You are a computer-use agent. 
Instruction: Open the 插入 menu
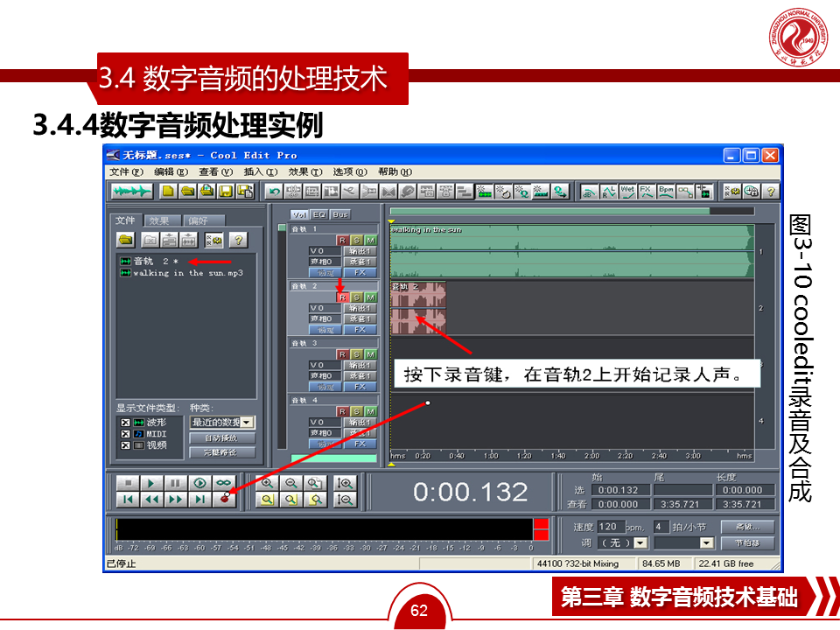[x=261, y=171]
